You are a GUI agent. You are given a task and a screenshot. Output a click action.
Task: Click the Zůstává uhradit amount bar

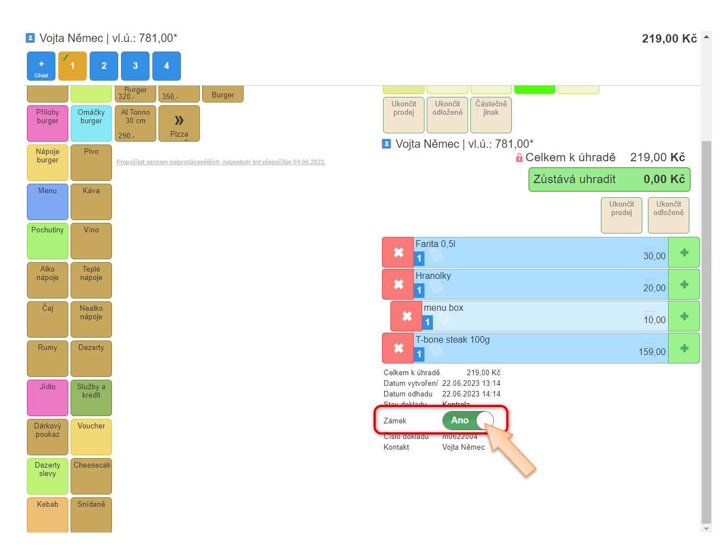[x=609, y=180]
